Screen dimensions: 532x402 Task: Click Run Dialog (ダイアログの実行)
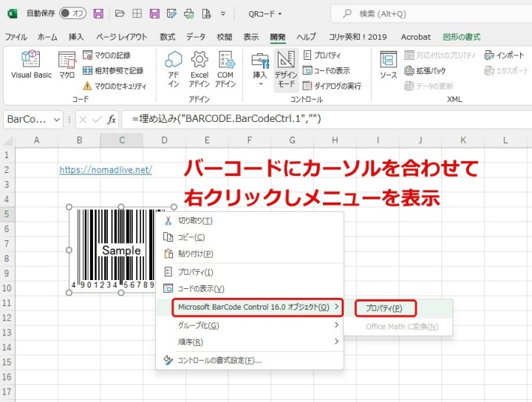(x=332, y=86)
